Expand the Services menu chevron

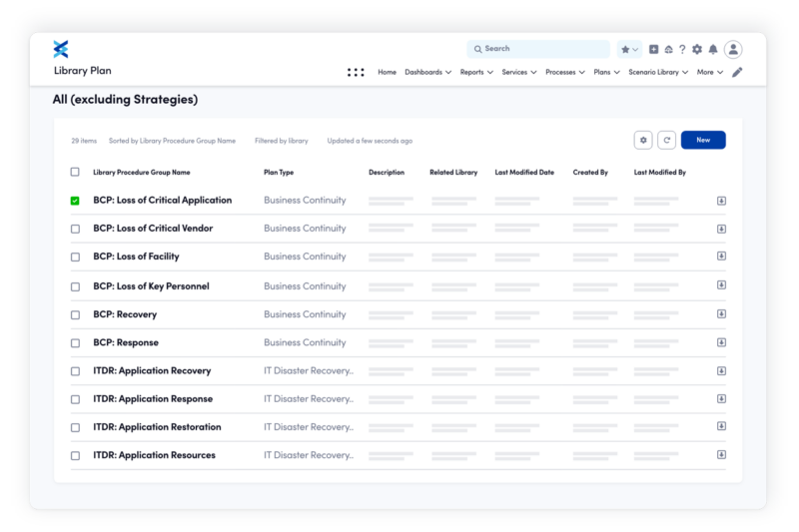coord(533,72)
